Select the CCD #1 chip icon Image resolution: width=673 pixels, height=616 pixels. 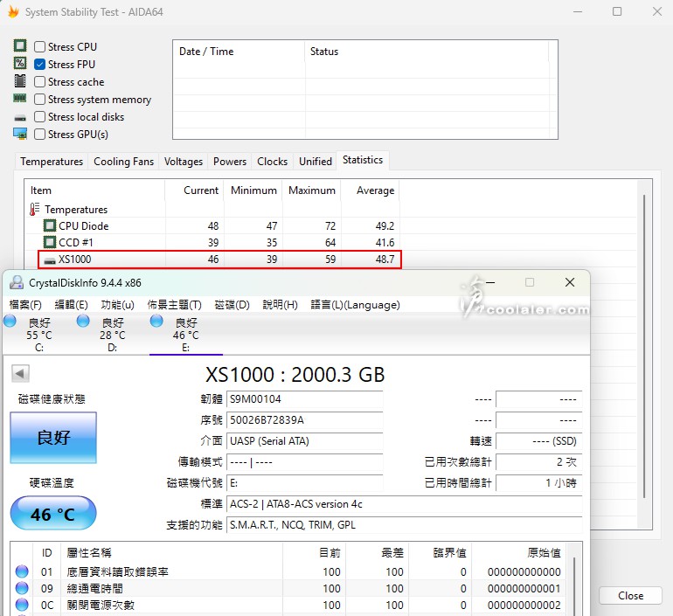(x=50, y=242)
